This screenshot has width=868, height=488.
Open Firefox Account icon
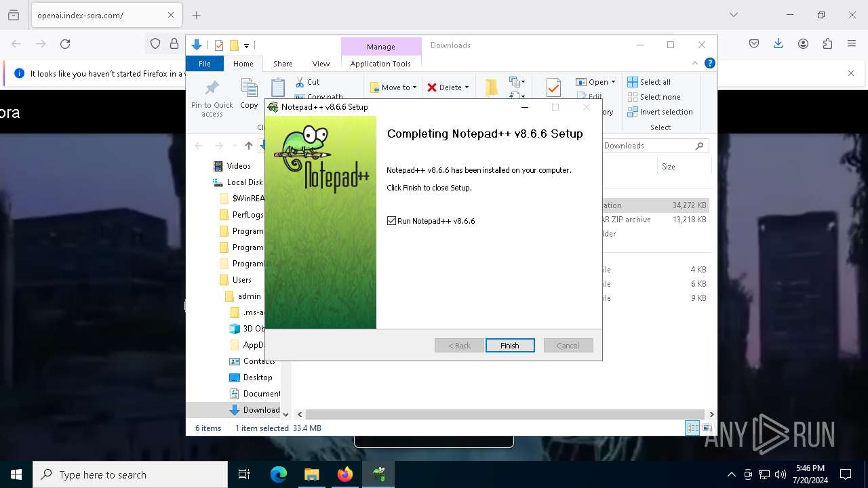(x=803, y=43)
